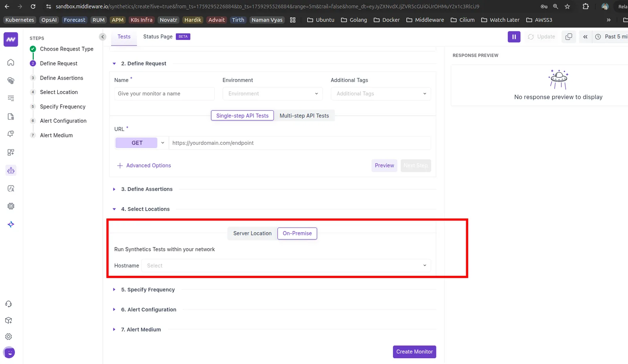Click the duplicate windows icon in toolbar

click(569, 36)
